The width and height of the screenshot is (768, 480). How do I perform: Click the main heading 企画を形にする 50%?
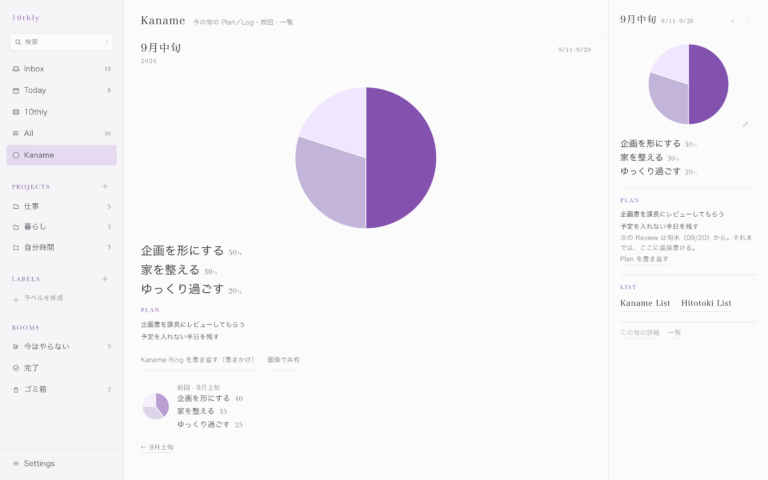pyautogui.click(x=192, y=251)
